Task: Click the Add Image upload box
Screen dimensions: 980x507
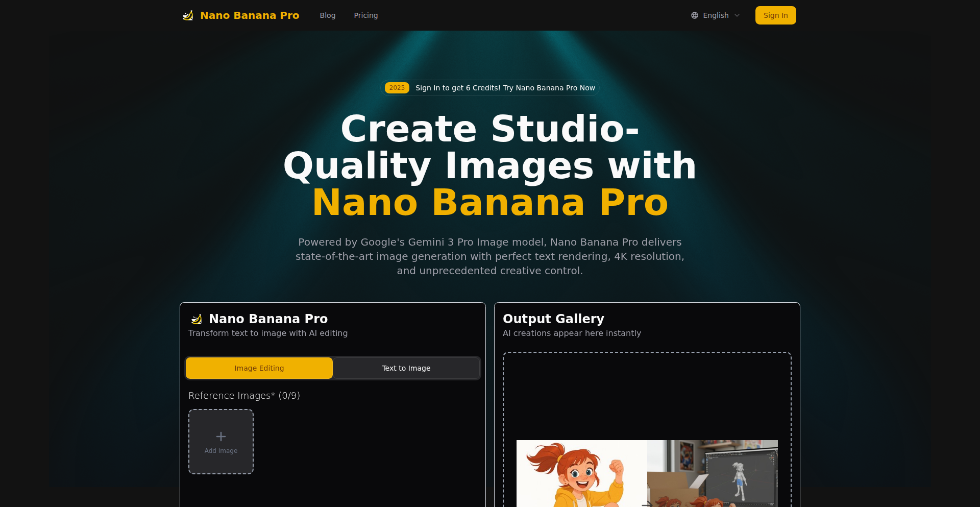Action: coord(221,442)
